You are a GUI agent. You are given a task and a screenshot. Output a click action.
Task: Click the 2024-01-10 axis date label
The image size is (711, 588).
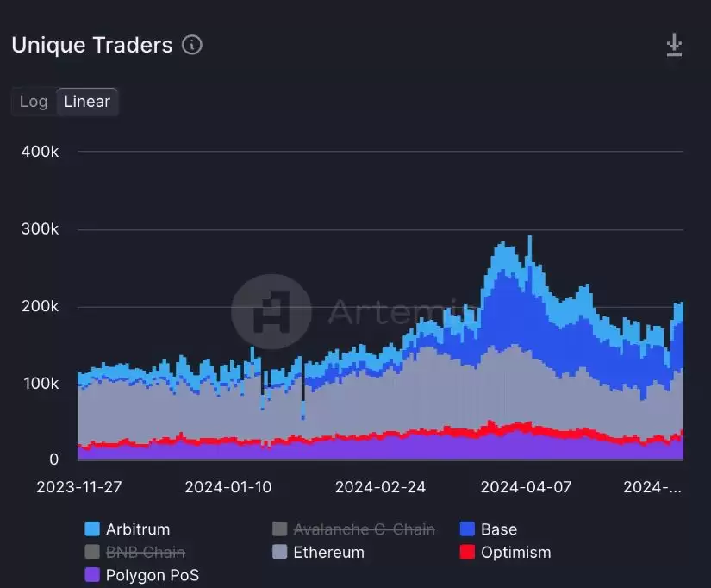[228, 486]
